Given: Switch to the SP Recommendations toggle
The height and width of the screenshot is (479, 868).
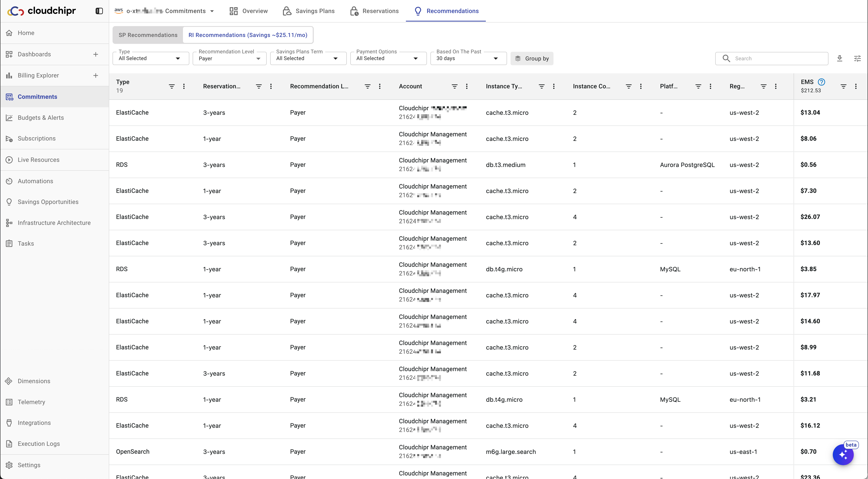Looking at the screenshot, I should [x=148, y=35].
